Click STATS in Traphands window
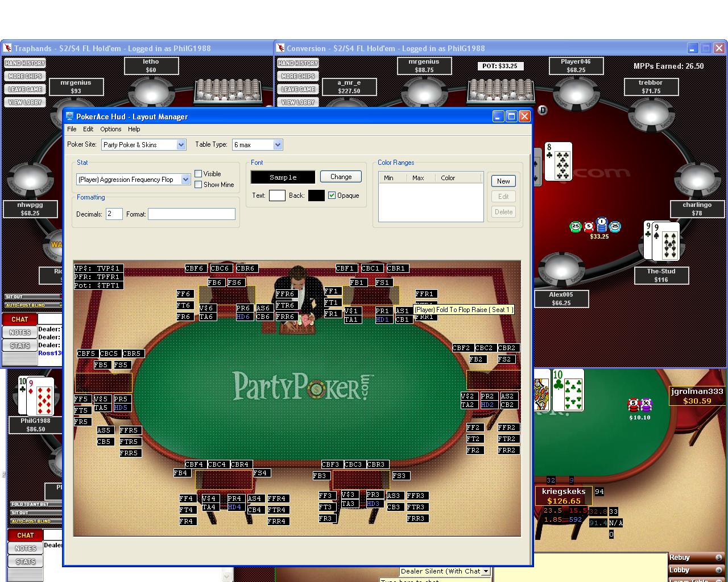 click(20, 346)
